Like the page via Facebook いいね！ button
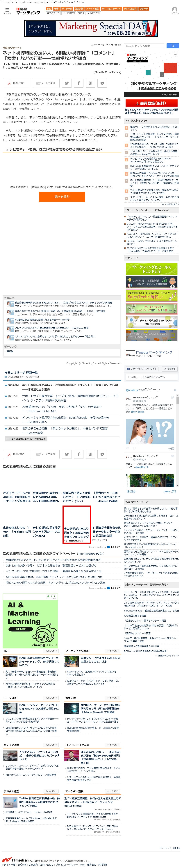 pyautogui.click(x=142, y=369)
